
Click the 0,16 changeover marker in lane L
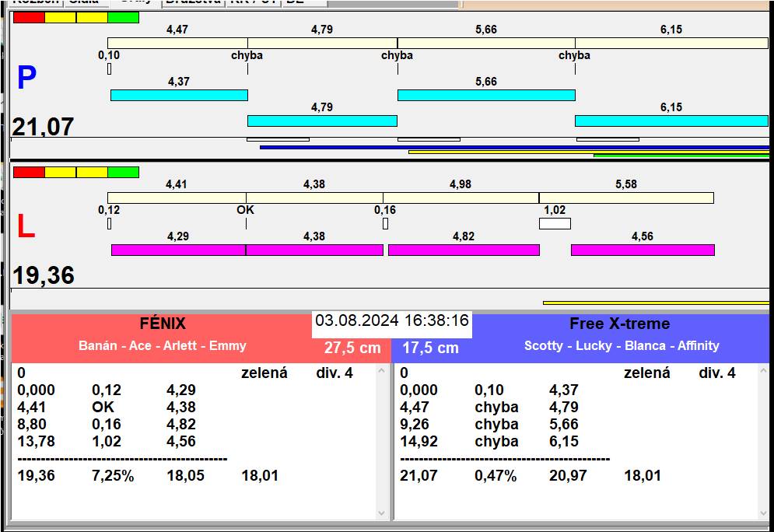(x=386, y=223)
